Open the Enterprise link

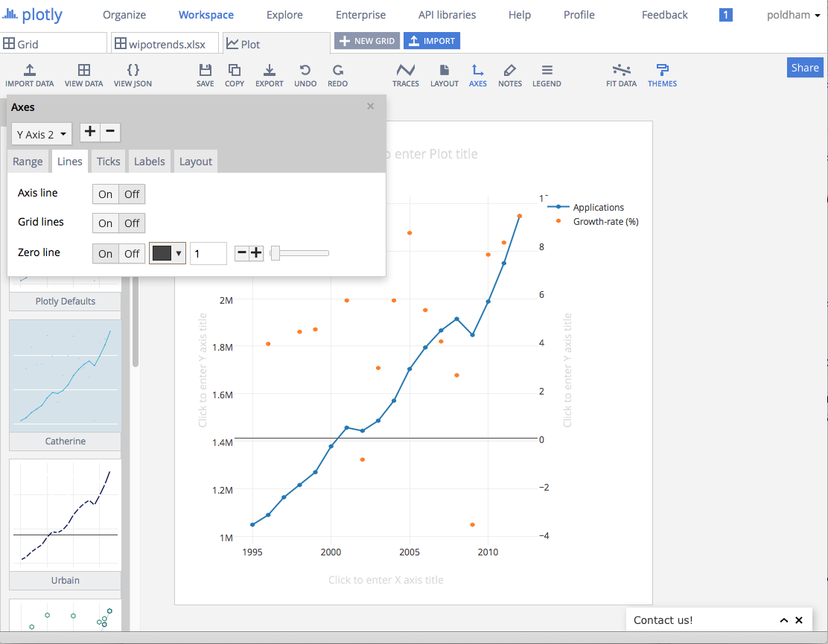(x=360, y=15)
